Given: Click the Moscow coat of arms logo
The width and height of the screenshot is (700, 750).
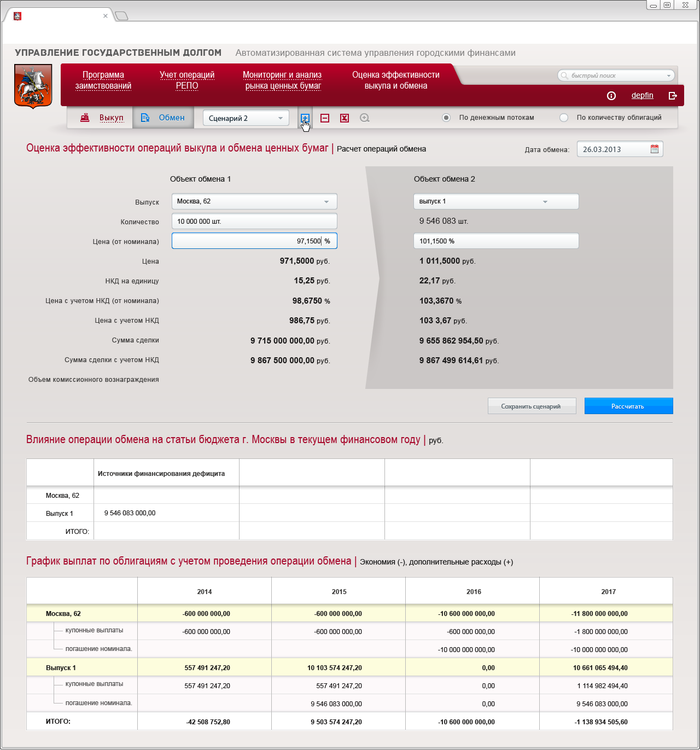Looking at the screenshot, I should 33,86.
